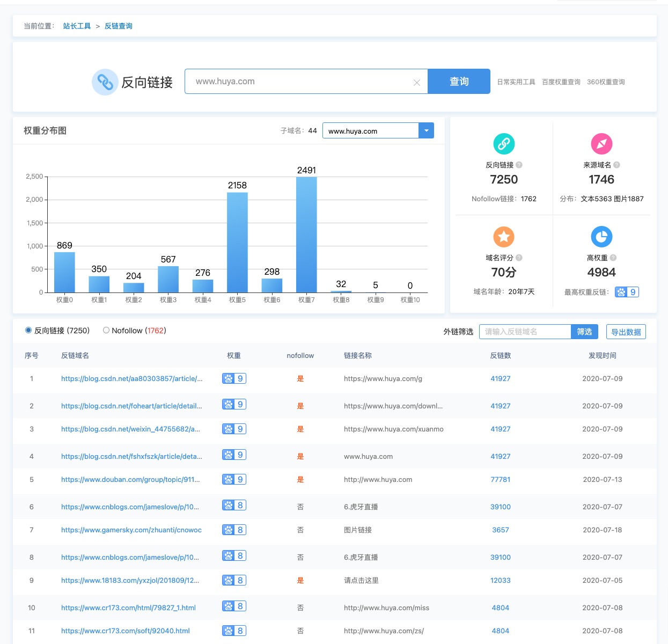
Task: Click the help icon next to 反向链接 label
Action: pos(518,165)
